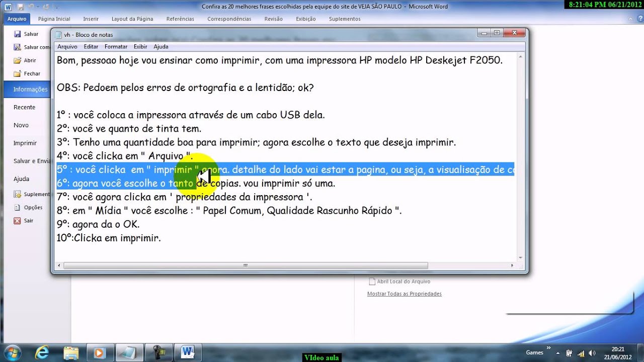Click the Save icon in Quick Access Toolbar
The image size is (644, 362).
(x=21, y=7)
